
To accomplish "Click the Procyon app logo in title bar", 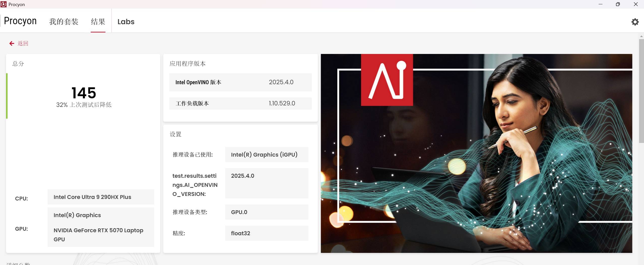I will coord(4,4).
